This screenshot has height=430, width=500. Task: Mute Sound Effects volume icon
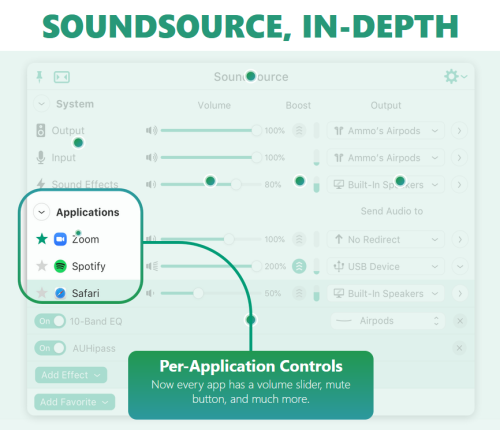151,184
